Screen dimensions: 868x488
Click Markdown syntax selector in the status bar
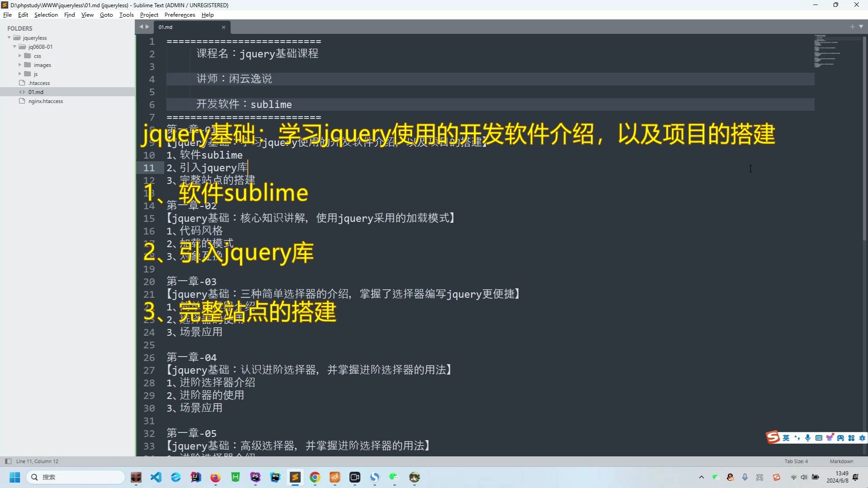841,461
